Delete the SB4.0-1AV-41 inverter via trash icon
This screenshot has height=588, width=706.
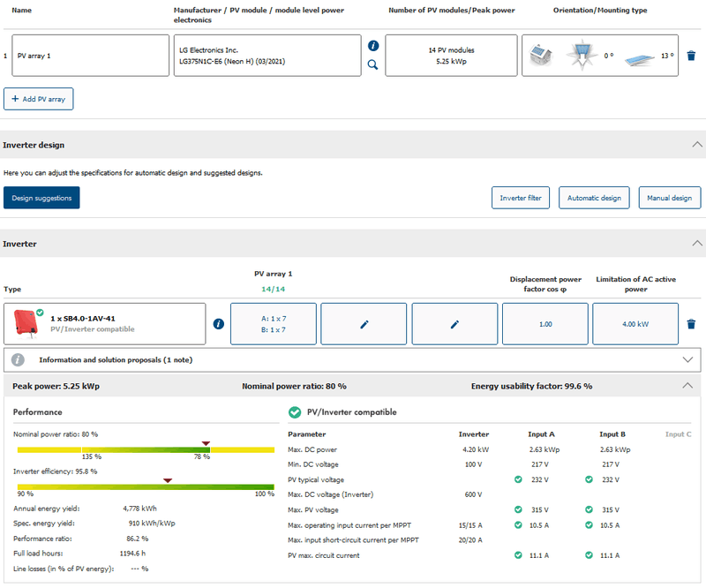[x=691, y=324]
